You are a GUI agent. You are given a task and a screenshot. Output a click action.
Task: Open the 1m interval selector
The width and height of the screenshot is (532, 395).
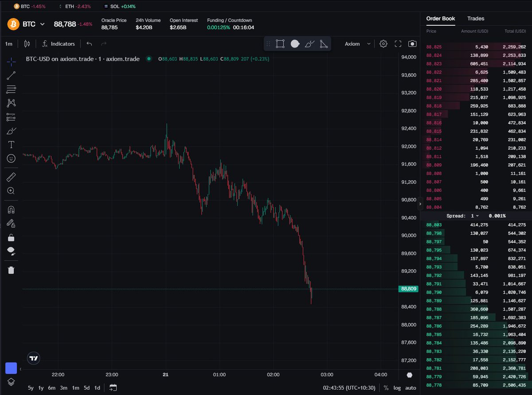pos(8,44)
